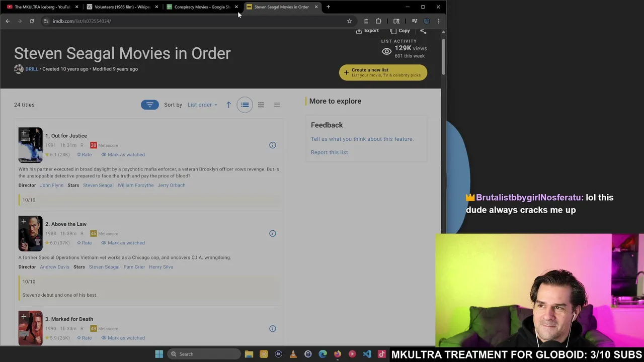Switch to detailed list view
The height and width of the screenshot is (362, 644).
[x=245, y=105]
